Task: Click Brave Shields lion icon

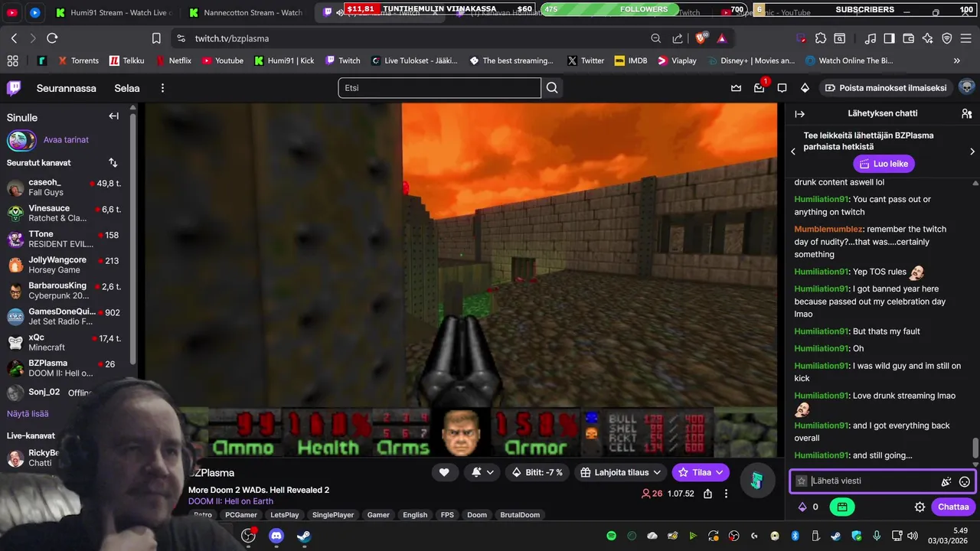Action: [x=703, y=38]
